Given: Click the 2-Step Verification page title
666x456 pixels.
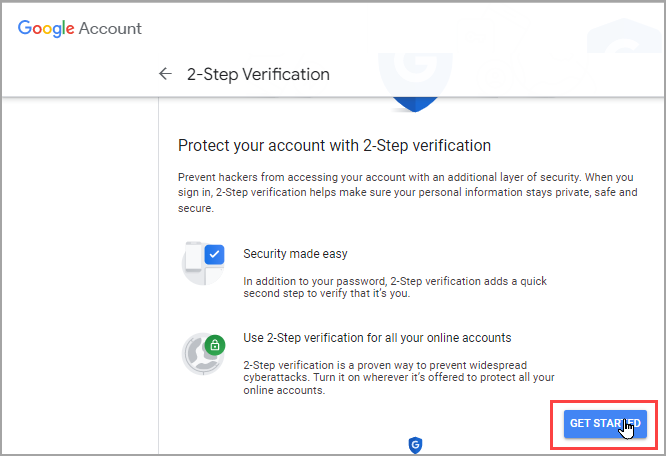Looking at the screenshot, I should pos(258,74).
